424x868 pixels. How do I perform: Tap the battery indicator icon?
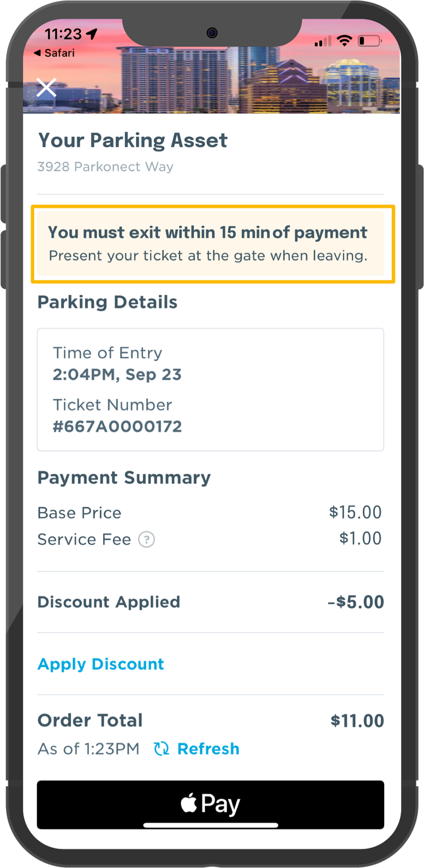tap(370, 41)
